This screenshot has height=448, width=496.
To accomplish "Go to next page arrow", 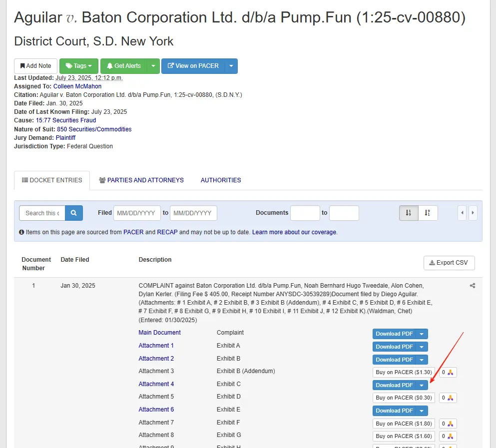I will tap(473, 213).
